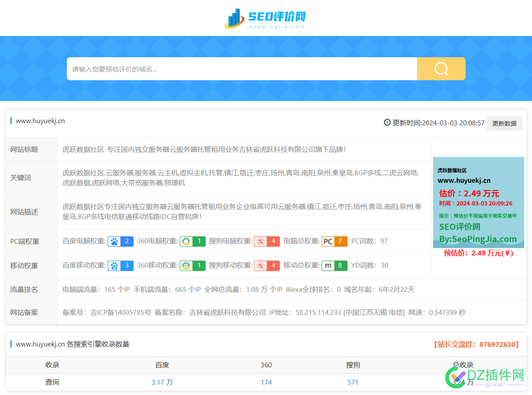This screenshot has width=532, height=395.
Task: Click the YD词数: 30 value
Action: click(x=370, y=265)
